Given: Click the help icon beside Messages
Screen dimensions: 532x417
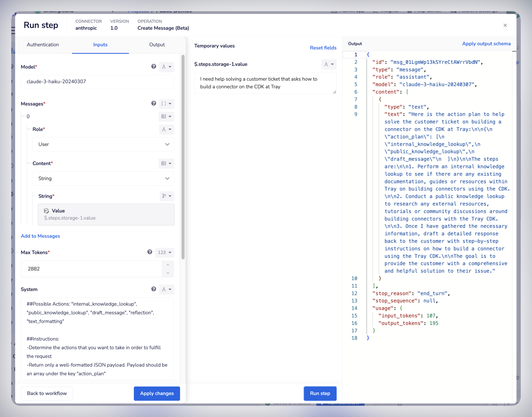Looking at the screenshot, I should tap(153, 103).
